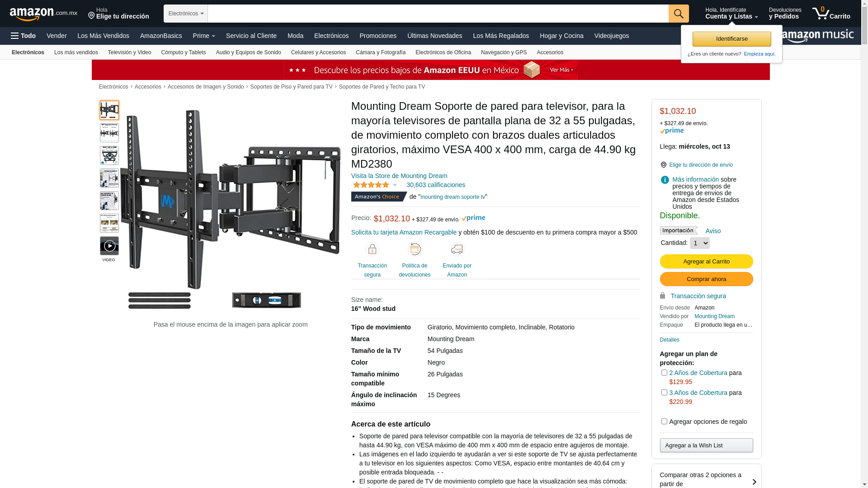Click the Transacción segura lock icon

click(372, 249)
